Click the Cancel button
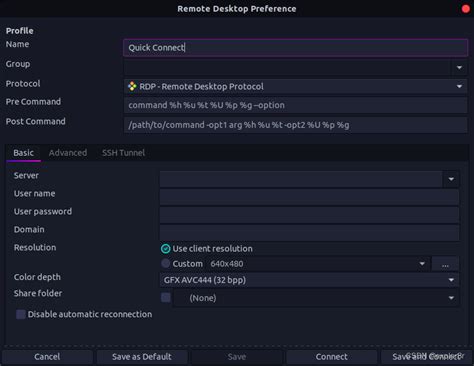Viewport: 474px width, 366px height. 47,357
